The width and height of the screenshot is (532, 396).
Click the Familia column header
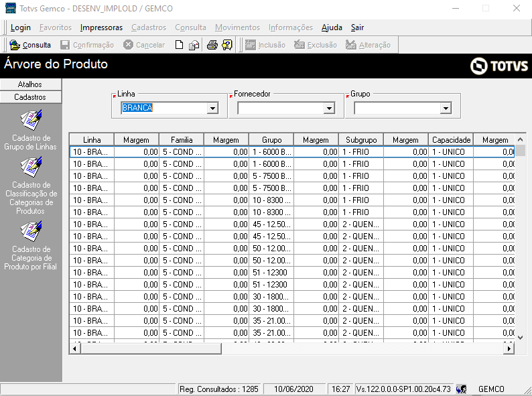coord(182,140)
